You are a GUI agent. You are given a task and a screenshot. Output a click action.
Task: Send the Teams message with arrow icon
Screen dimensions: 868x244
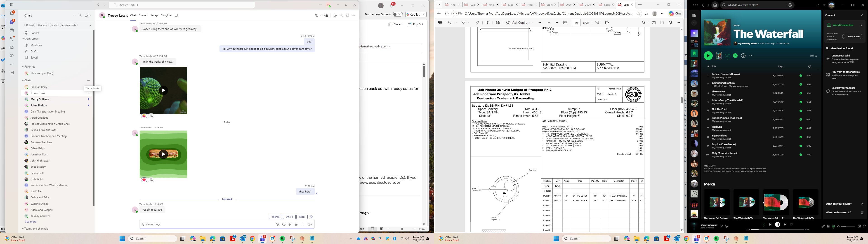coord(310,224)
